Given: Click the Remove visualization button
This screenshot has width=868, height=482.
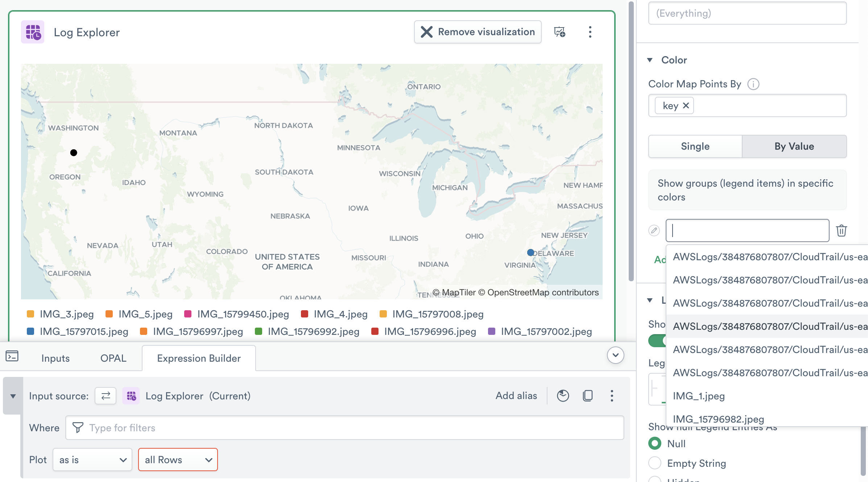Looking at the screenshot, I should click(478, 32).
